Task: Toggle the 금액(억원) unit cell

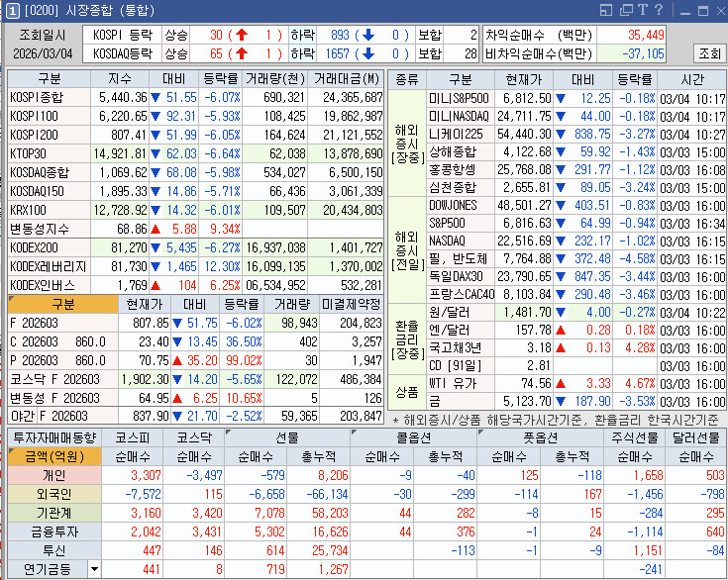Action: [54, 456]
